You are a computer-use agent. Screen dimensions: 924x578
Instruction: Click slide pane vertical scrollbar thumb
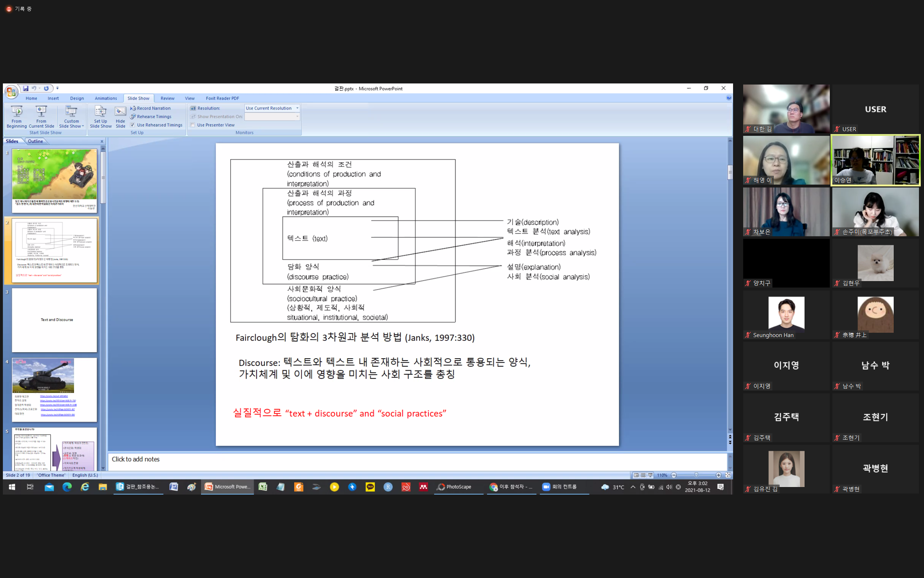pos(730,172)
